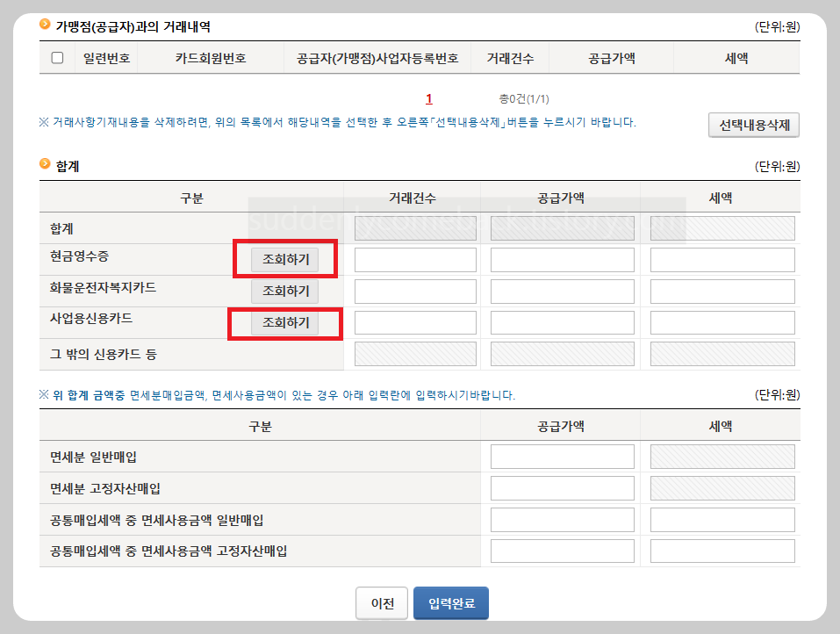This screenshot has width=840, height=634.
Task: Select the 공급가액 field for 면세분 일반매입
Action: [x=563, y=456]
